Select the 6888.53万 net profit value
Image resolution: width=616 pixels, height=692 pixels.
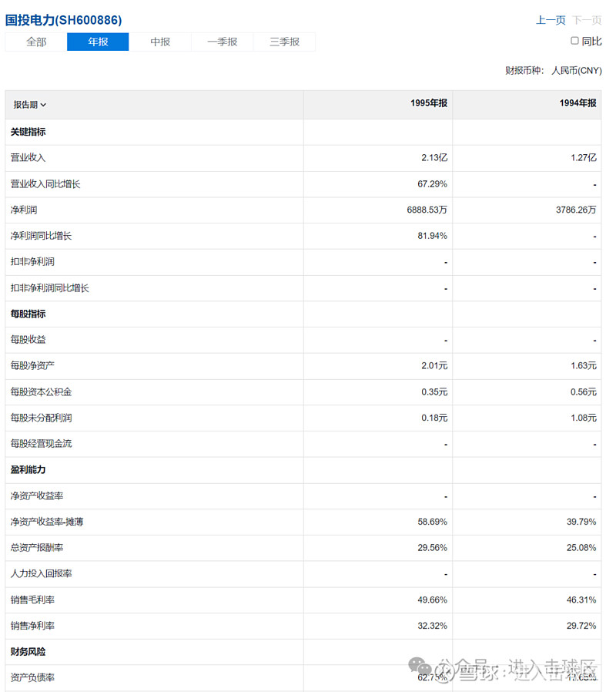pyautogui.click(x=427, y=210)
